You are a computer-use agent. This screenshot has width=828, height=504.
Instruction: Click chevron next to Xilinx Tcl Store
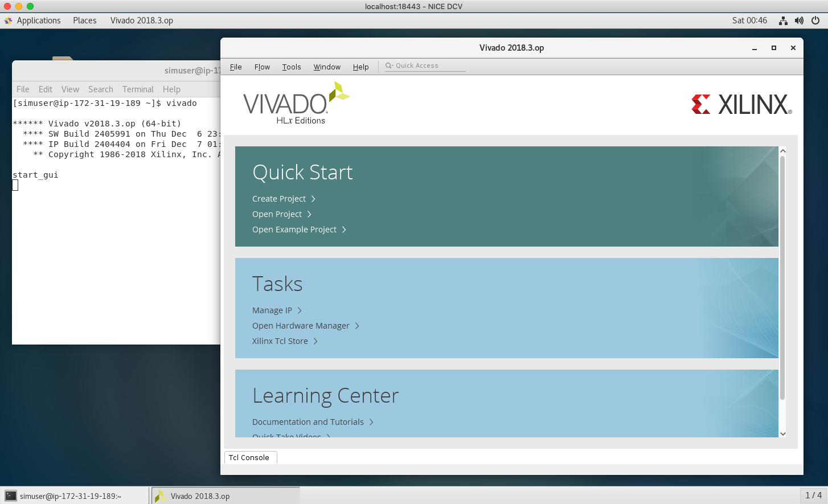tap(315, 341)
